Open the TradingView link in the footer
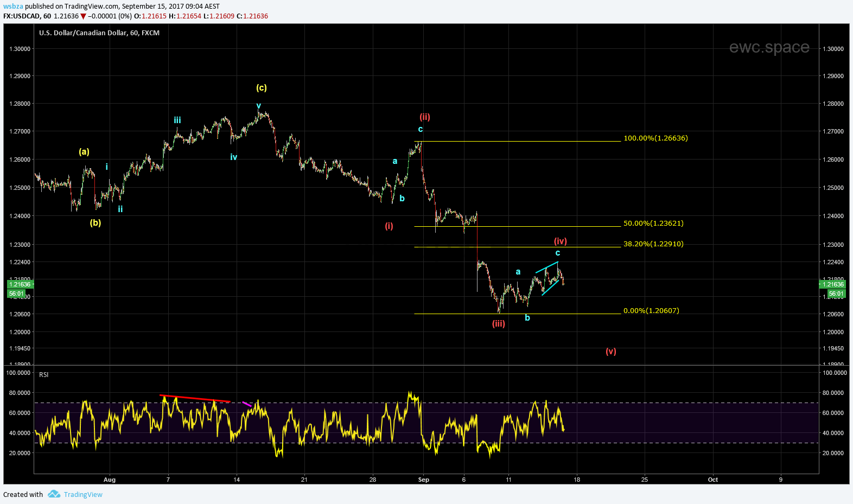This screenshot has width=853, height=504. 83,494
